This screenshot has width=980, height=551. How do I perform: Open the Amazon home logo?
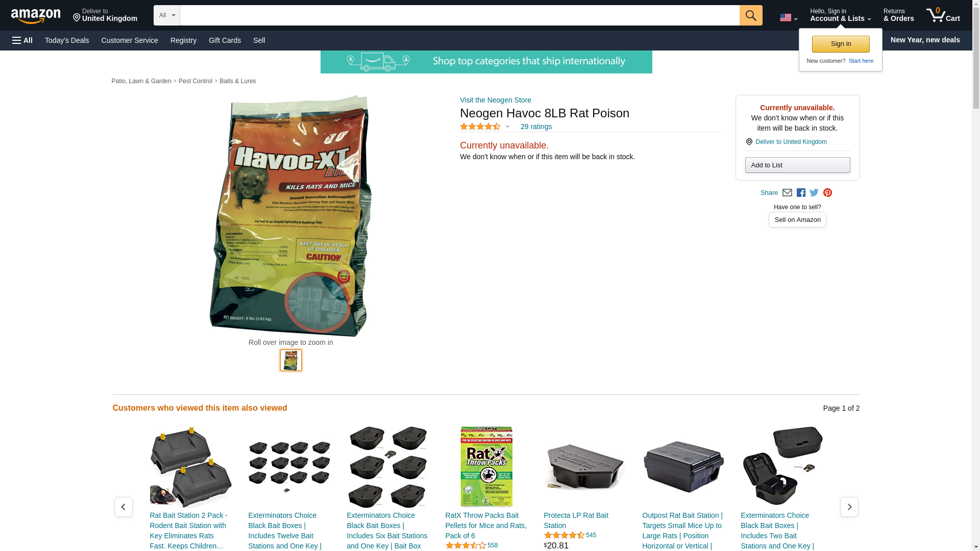(x=36, y=16)
